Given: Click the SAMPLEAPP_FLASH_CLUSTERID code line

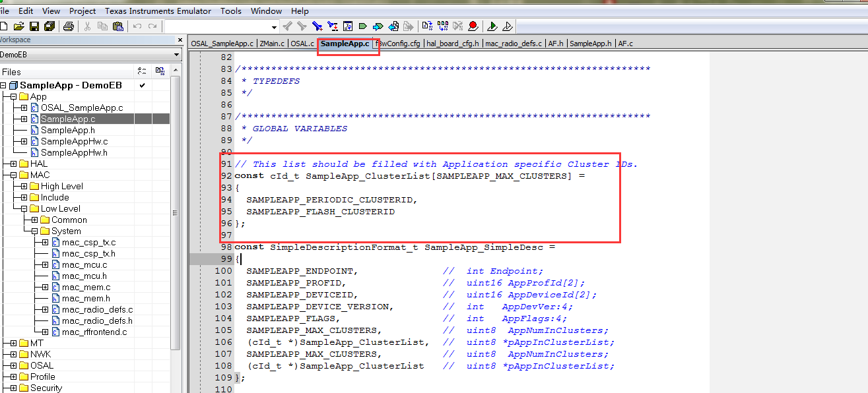Looking at the screenshot, I should 320,212.
